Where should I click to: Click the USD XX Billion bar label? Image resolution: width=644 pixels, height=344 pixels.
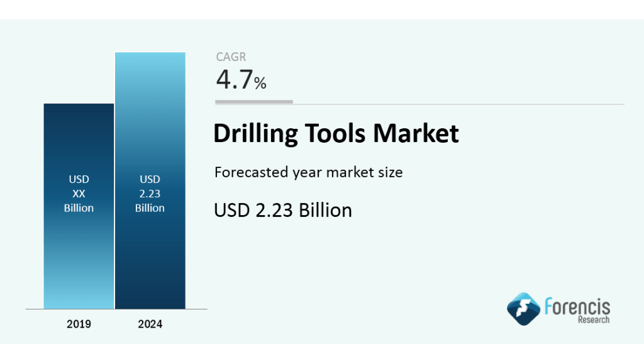coord(79,194)
